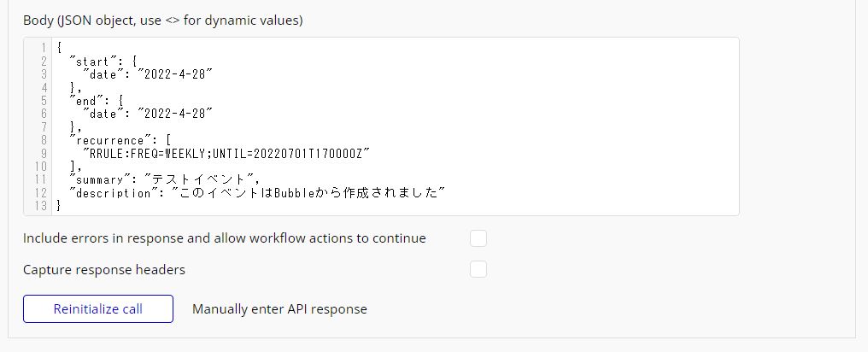Click the summary line with テストイベント
Viewport: 868px width, 352px height.
click(163, 179)
